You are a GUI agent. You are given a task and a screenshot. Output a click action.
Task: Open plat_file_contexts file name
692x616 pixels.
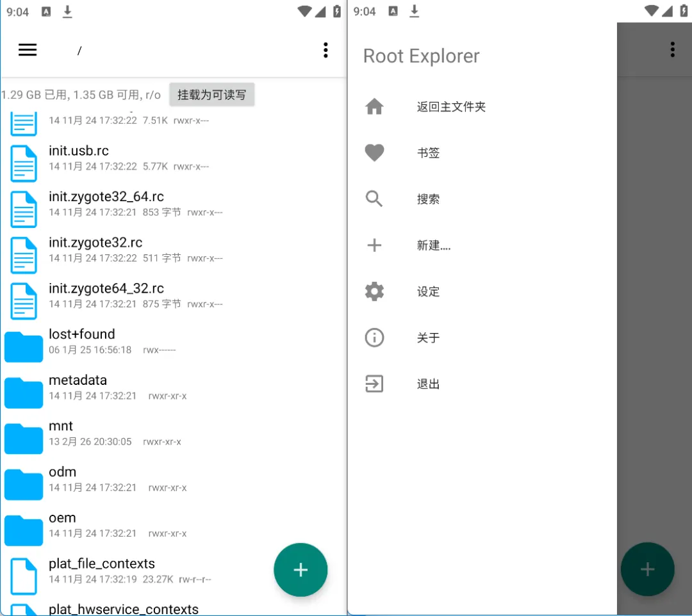101,563
